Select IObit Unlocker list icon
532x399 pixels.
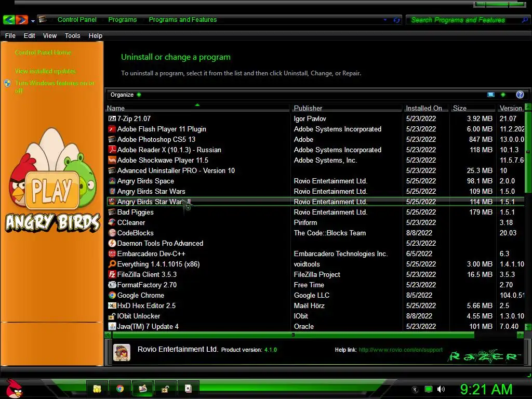pos(112,316)
